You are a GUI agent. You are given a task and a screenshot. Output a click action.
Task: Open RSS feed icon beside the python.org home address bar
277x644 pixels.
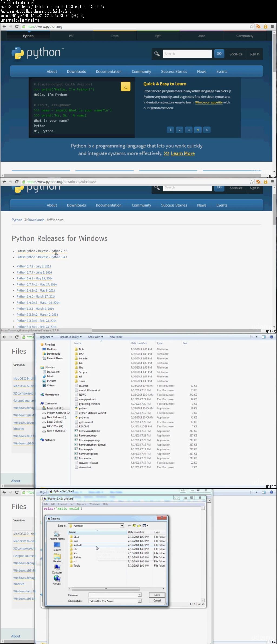[x=258, y=26]
